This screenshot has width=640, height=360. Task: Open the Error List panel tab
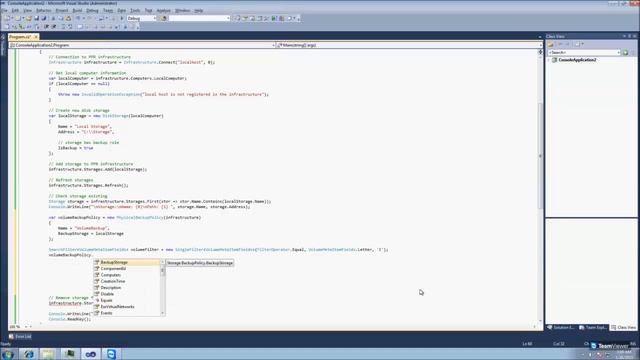coord(20,337)
